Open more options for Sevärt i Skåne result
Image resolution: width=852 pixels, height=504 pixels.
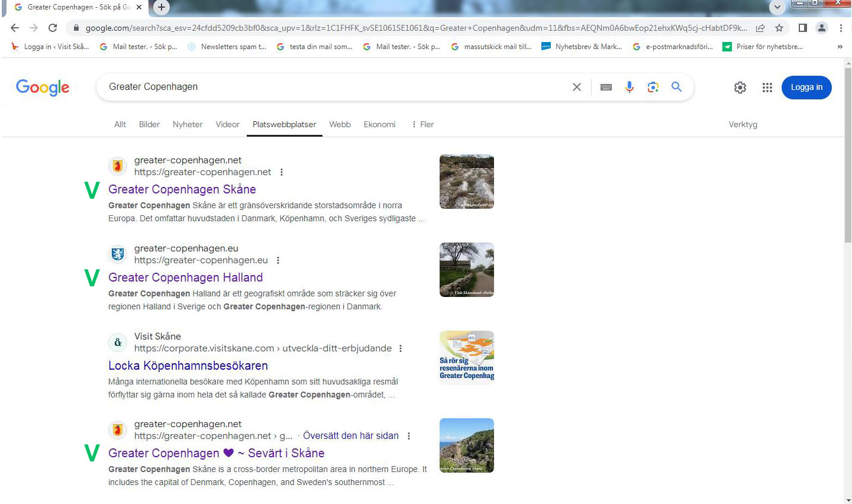point(409,436)
